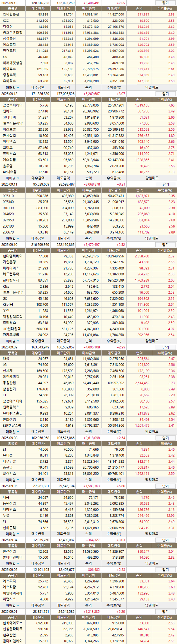177x644 pixels.
Task: Click the 삼성전기 stock name
Action: coord(9,389)
